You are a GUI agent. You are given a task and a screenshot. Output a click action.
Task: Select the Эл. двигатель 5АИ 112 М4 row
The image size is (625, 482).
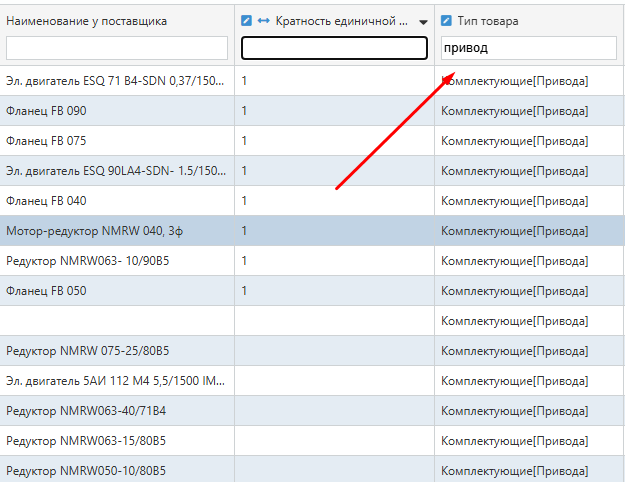pyautogui.click(x=116, y=381)
